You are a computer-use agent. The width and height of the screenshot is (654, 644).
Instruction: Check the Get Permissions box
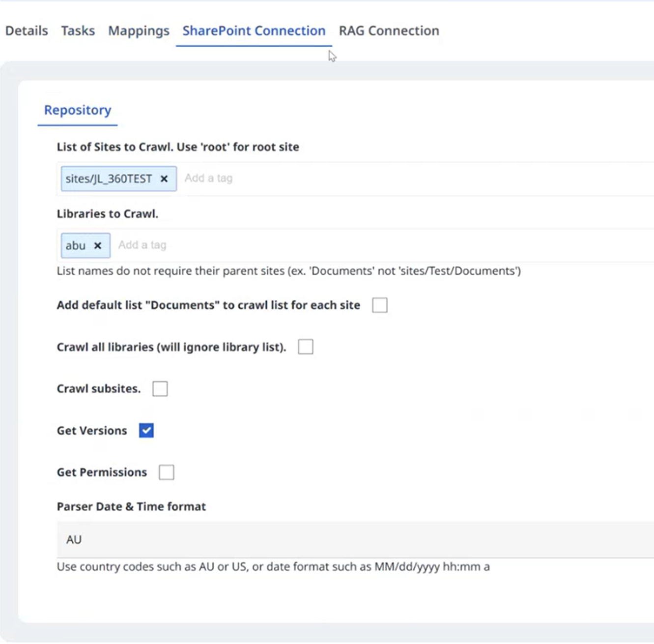coord(166,472)
